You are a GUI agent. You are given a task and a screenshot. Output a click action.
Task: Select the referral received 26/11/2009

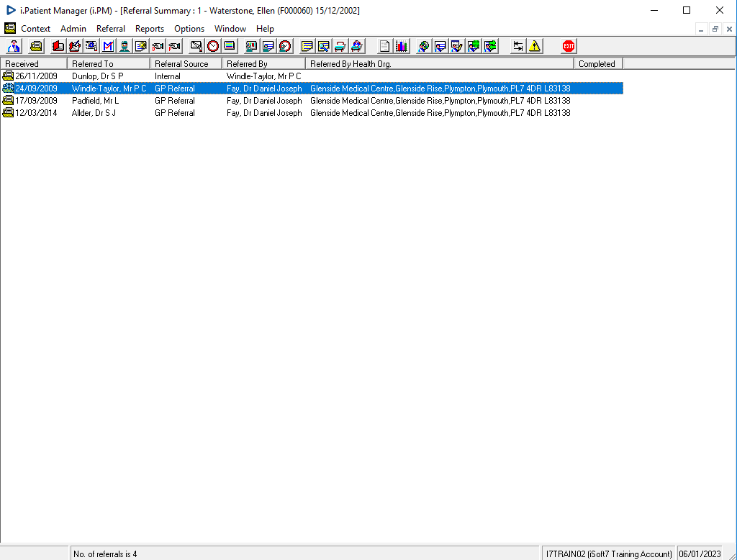pyautogui.click(x=312, y=76)
